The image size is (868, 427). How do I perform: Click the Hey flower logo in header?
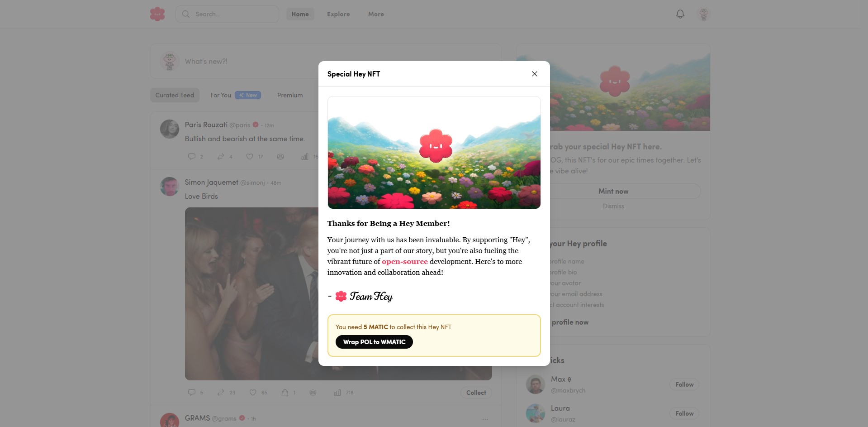[157, 14]
